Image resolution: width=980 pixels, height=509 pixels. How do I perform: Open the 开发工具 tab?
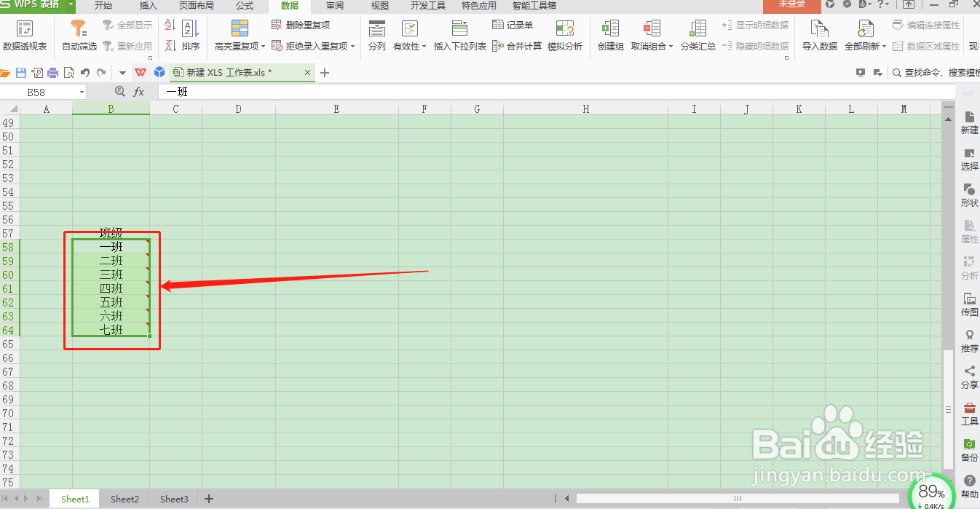point(428,5)
